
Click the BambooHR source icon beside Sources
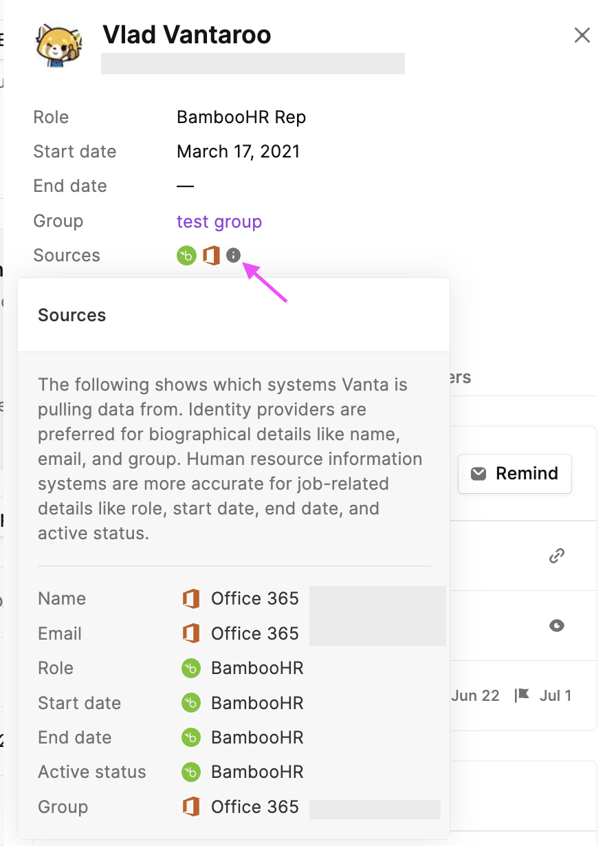coord(187,256)
